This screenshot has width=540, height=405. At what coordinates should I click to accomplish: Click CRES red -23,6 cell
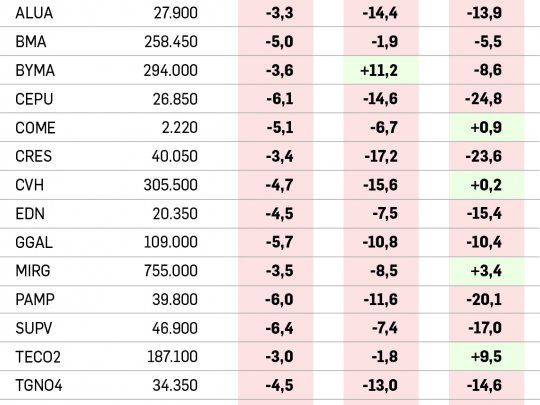[486, 156]
